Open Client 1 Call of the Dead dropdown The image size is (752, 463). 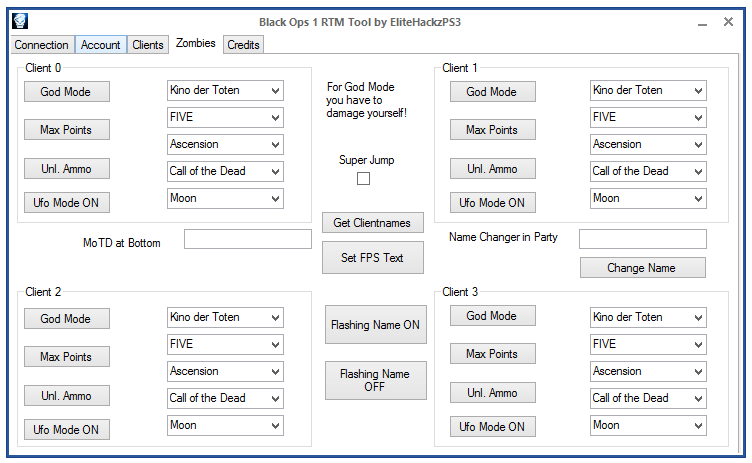[648, 171]
